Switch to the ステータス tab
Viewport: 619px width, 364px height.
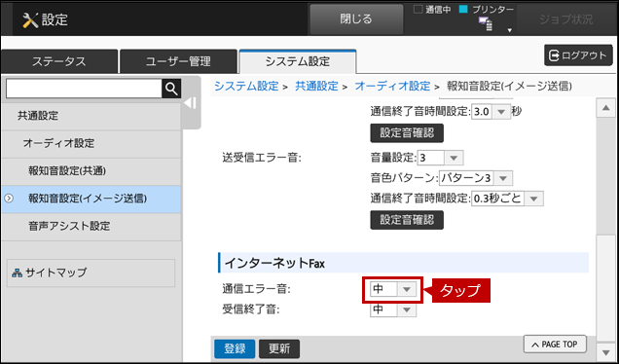(59, 61)
